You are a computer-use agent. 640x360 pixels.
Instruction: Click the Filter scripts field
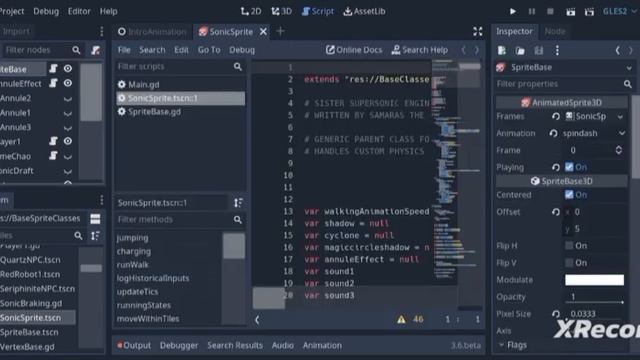point(180,67)
